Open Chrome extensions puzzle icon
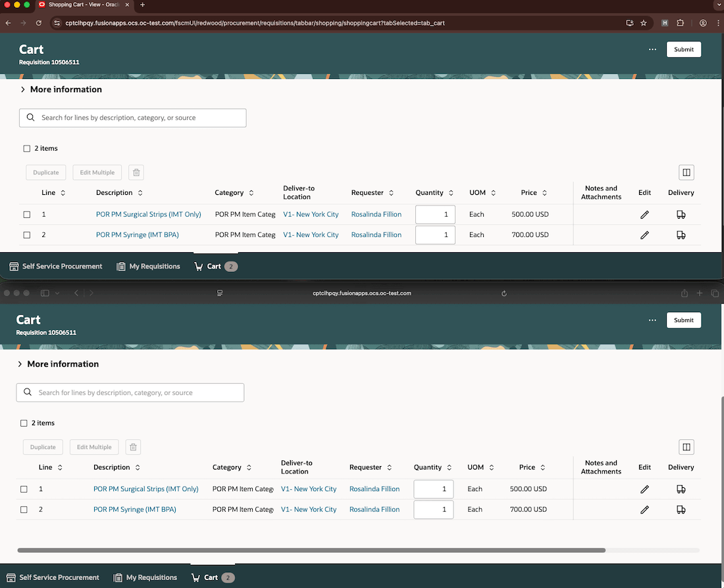Viewport: 724px width, 588px height. (680, 23)
